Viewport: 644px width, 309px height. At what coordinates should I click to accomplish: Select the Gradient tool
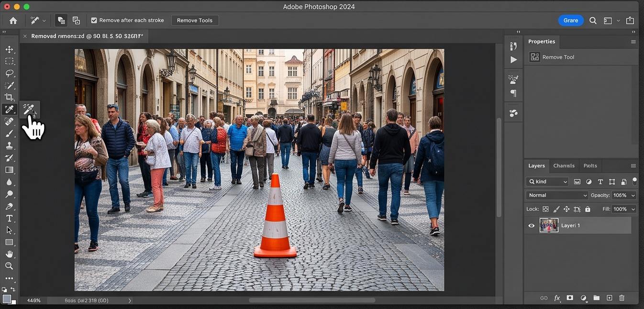(x=9, y=170)
